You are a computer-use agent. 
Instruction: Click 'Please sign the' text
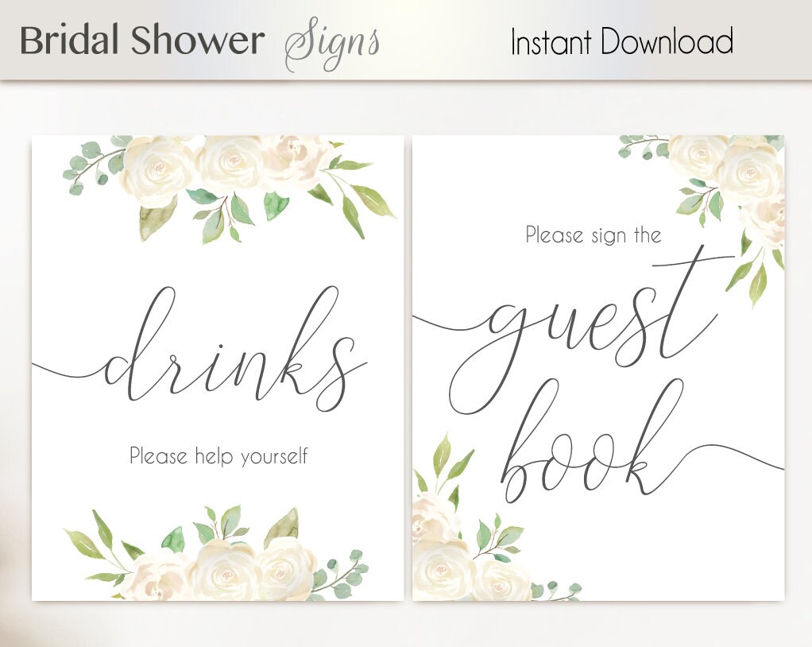click(x=594, y=235)
